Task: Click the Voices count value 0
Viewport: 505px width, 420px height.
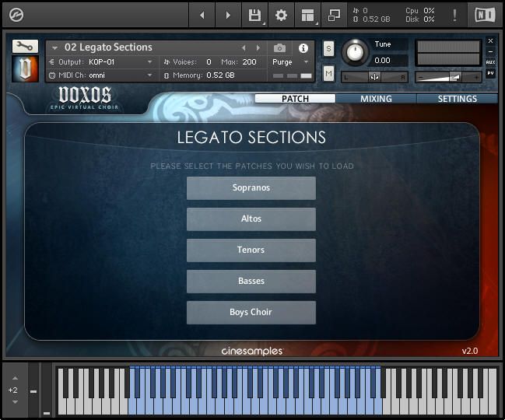Action: [x=209, y=61]
